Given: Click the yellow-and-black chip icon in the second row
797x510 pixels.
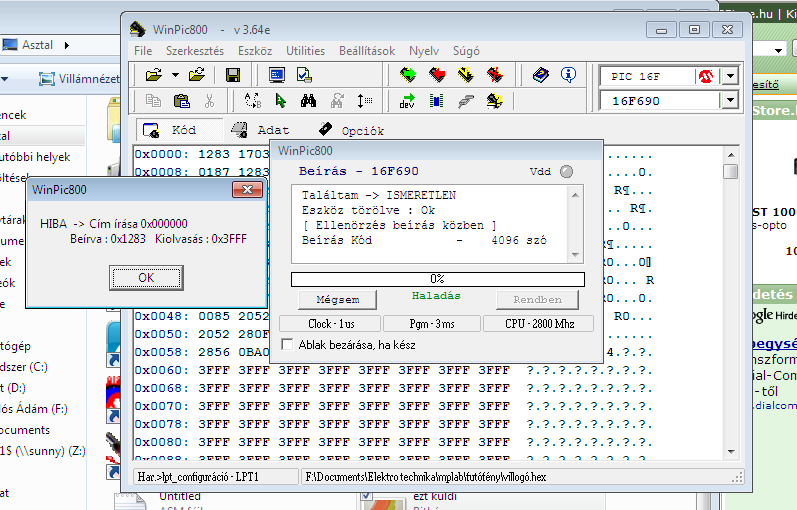Looking at the screenshot, I should [x=495, y=101].
